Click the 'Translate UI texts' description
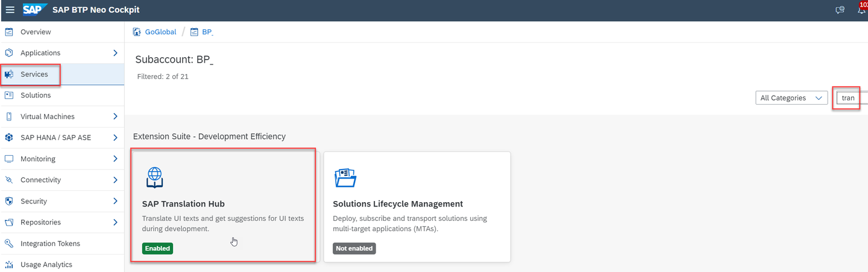Viewport: 868px width, 272px height. (223, 223)
